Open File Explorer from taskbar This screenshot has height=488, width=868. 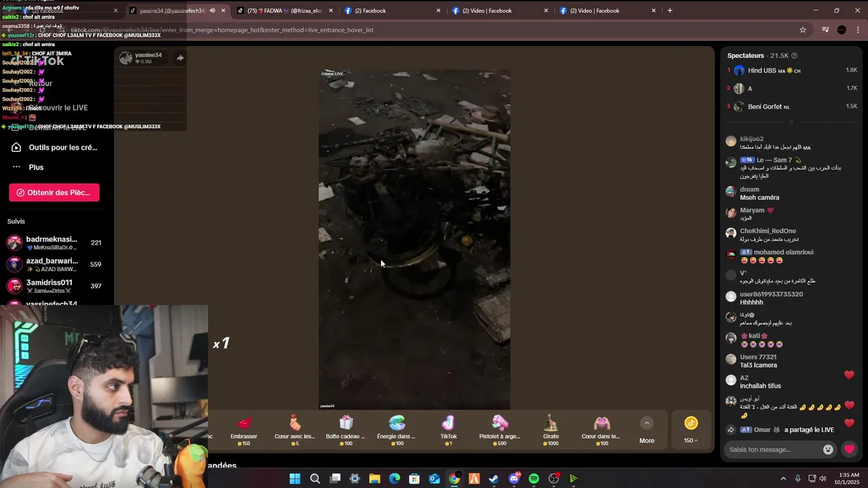tap(374, 479)
